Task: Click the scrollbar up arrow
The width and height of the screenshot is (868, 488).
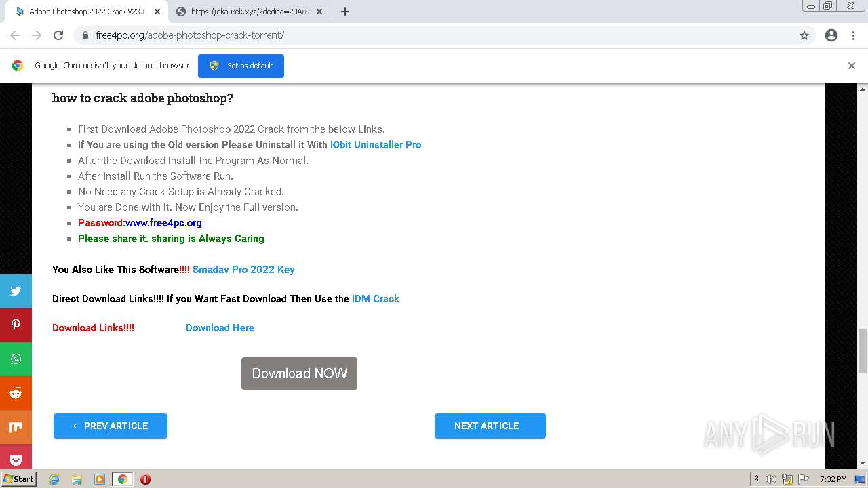Action: (863, 89)
